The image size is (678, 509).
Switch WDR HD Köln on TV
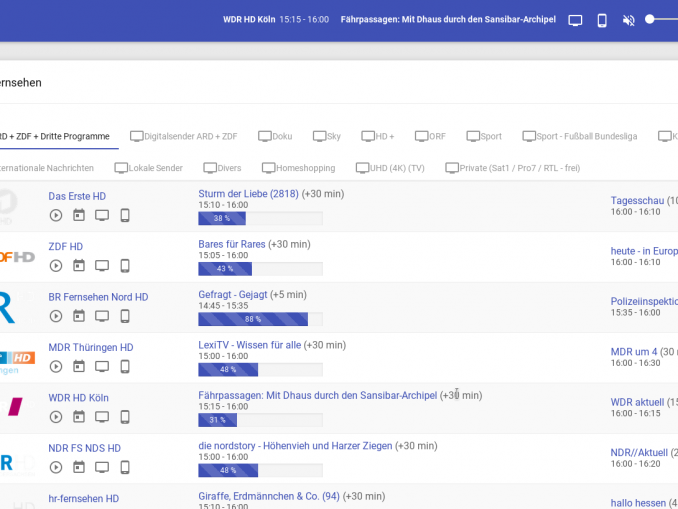tap(102, 417)
